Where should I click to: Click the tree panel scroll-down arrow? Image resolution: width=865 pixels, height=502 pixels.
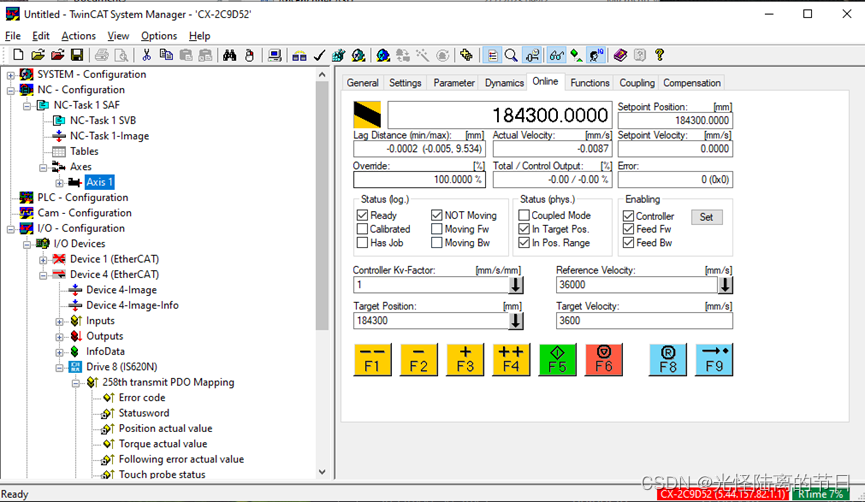(322, 472)
